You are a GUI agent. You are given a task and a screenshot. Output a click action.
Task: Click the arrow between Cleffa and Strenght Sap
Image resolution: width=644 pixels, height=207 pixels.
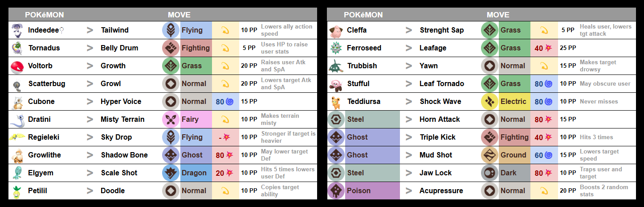coord(409,30)
